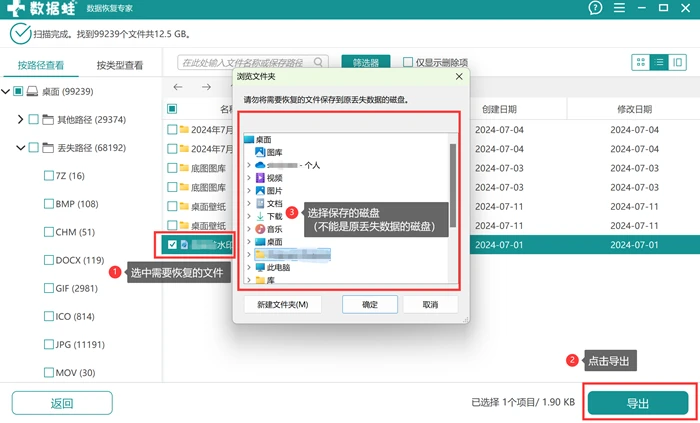
Task: Switch to list view layout
Action: 659,62
